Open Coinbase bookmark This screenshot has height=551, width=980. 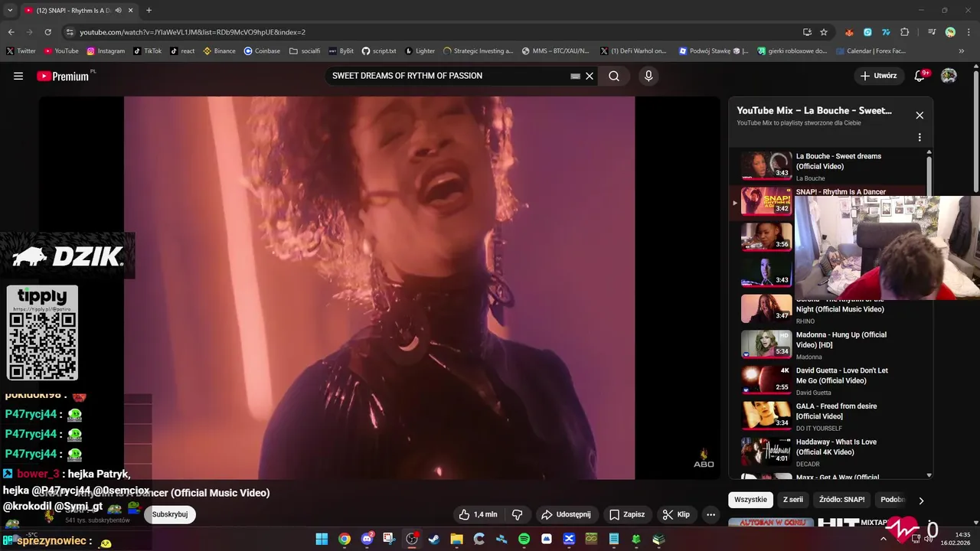pyautogui.click(x=262, y=51)
